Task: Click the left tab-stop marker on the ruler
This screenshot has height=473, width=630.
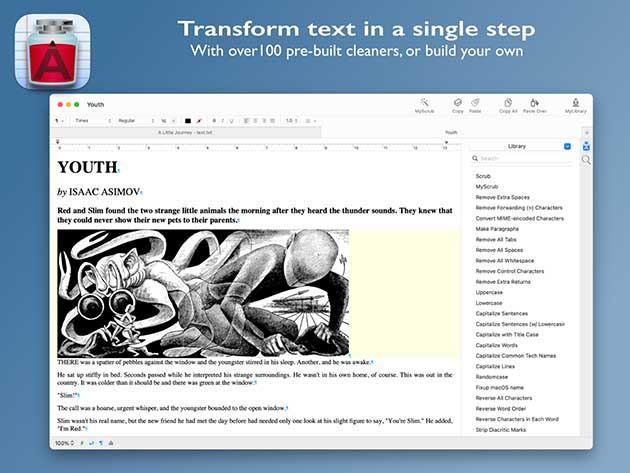Action: [57, 142]
